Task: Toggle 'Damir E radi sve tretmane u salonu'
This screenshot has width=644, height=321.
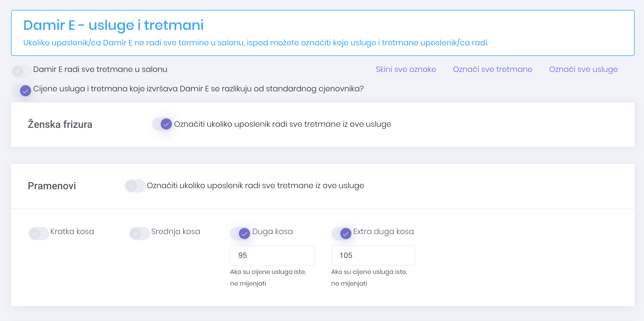Action: pyautogui.click(x=21, y=72)
